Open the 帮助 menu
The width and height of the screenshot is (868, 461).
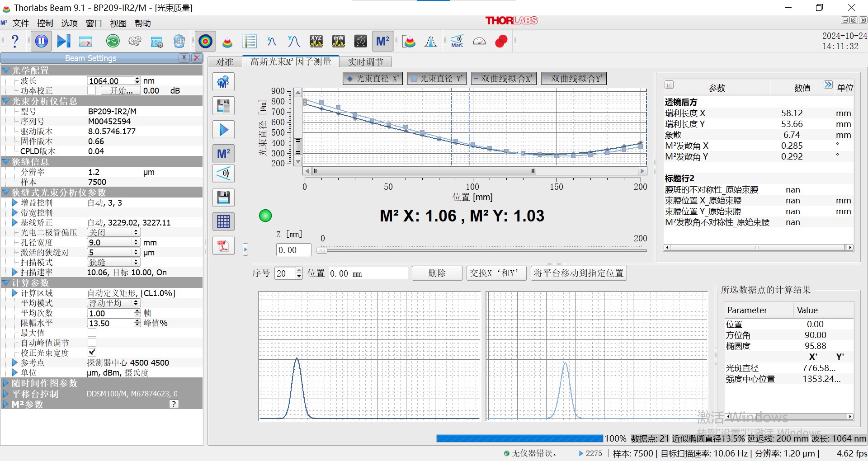(143, 24)
